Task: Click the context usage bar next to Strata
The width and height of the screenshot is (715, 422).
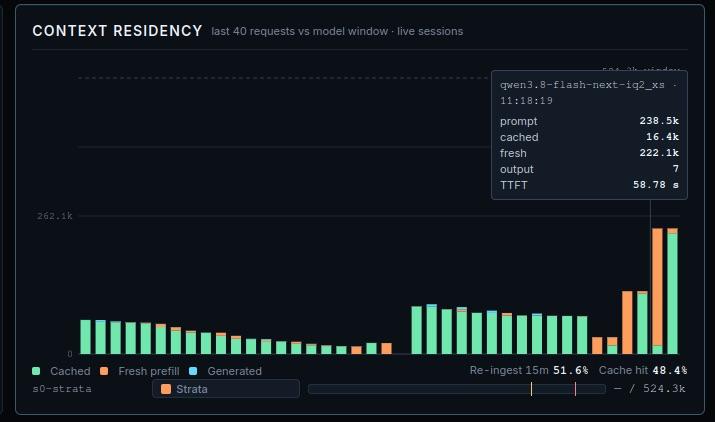Action: (x=457, y=389)
